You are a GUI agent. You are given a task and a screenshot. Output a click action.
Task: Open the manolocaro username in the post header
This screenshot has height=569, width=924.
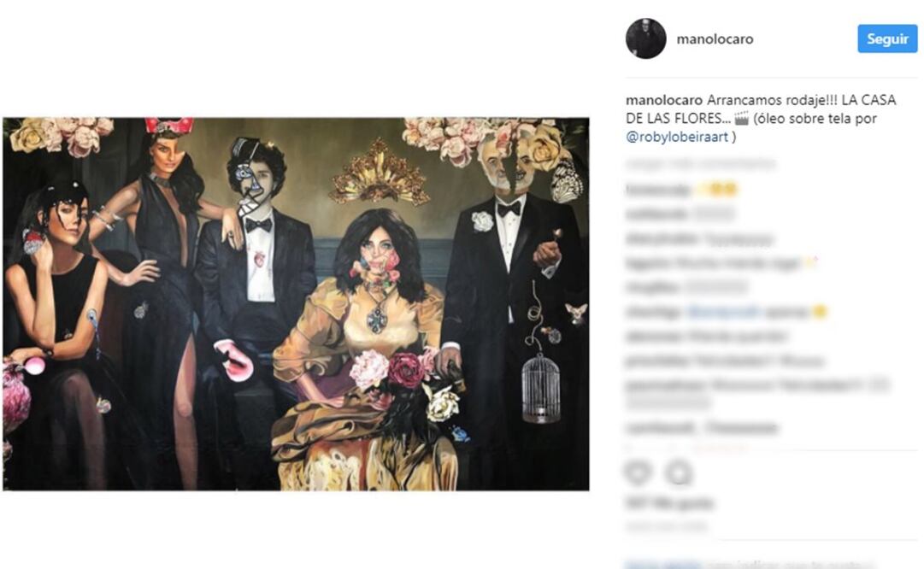click(x=715, y=39)
